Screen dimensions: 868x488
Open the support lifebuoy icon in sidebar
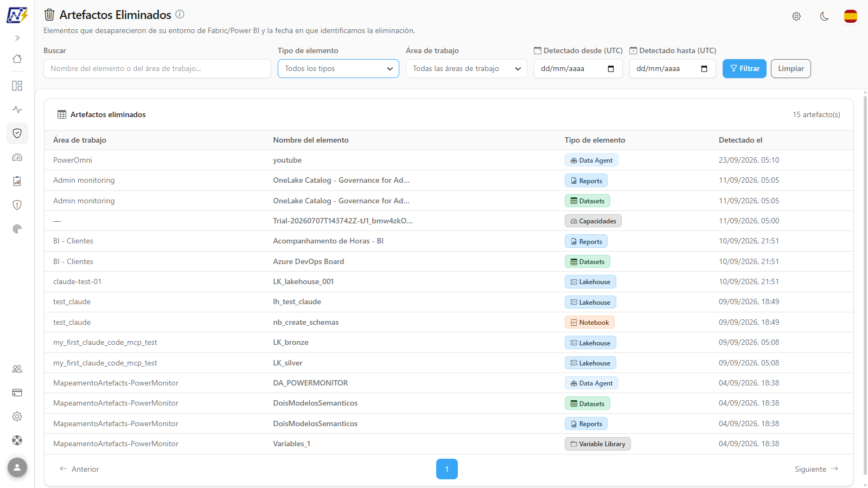[17, 440]
